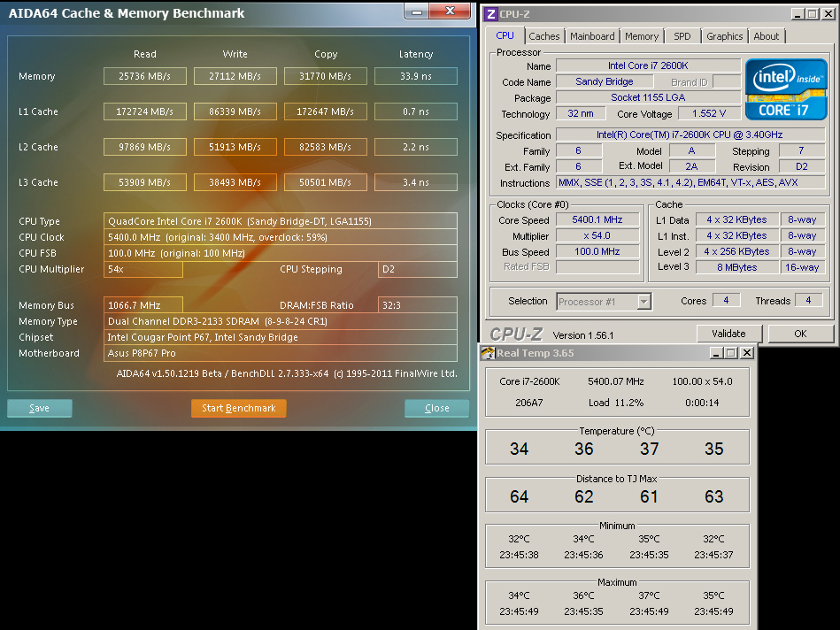Click the Technology 32 nm field
This screenshot has height=630, width=840.
tap(581, 113)
